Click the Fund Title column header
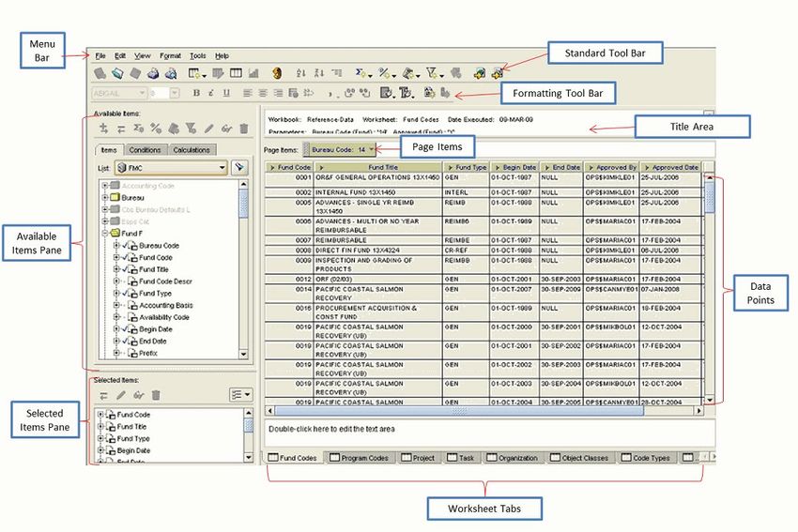The image size is (798, 532). click(x=382, y=167)
